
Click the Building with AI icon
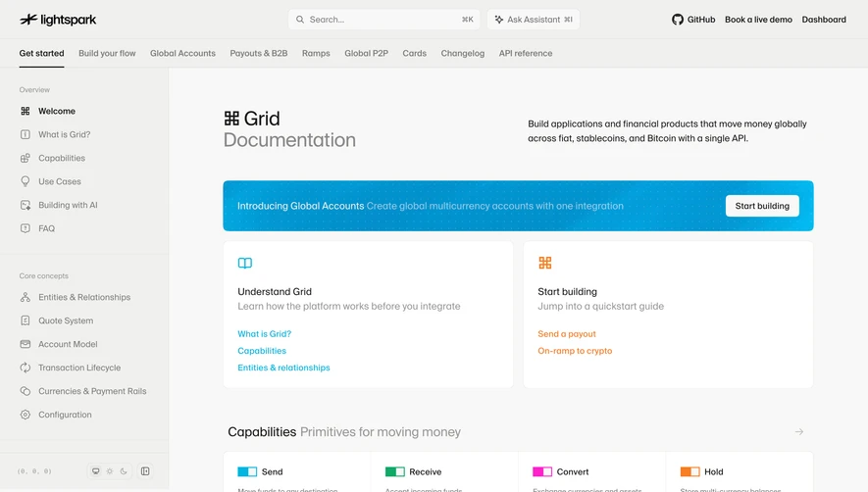point(26,205)
